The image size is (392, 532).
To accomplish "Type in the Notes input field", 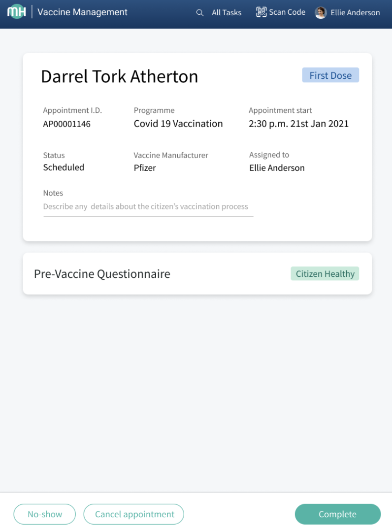I will click(148, 207).
